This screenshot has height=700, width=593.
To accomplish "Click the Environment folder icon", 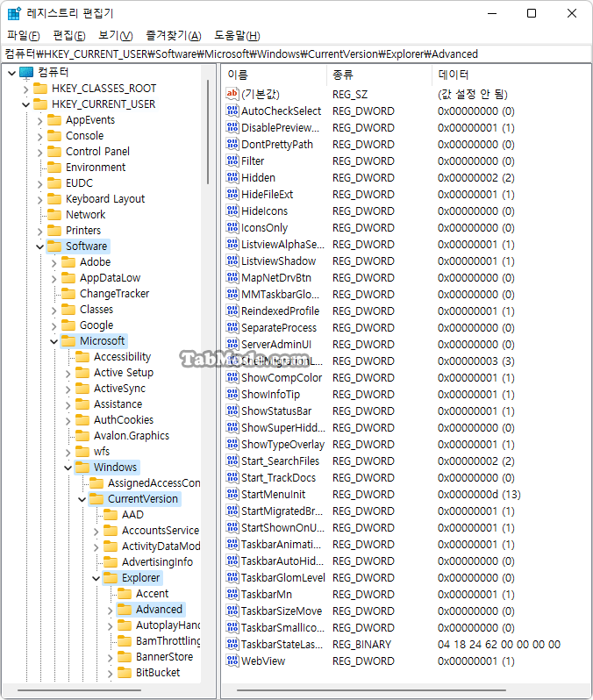I will 54,168.
